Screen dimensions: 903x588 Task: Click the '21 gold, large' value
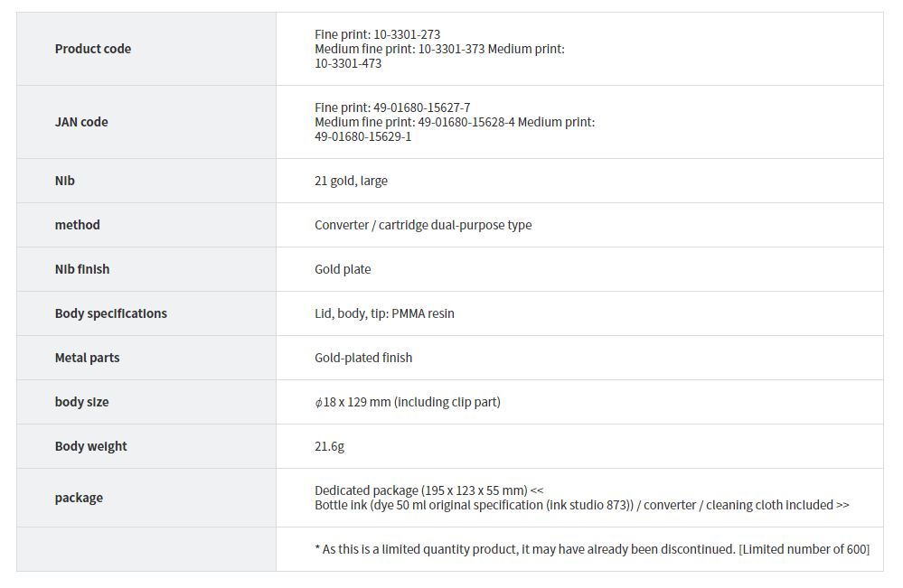tap(351, 181)
